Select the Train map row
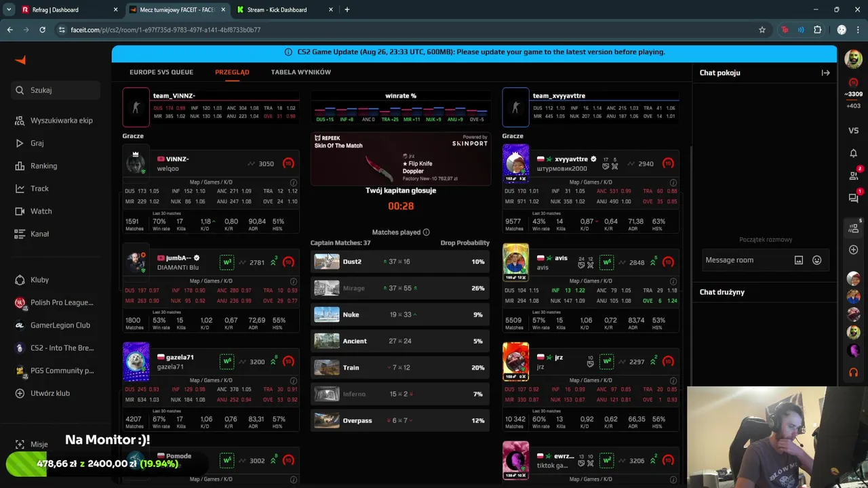Image resolution: width=868 pixels, height=488 pixels. (400, 367)
